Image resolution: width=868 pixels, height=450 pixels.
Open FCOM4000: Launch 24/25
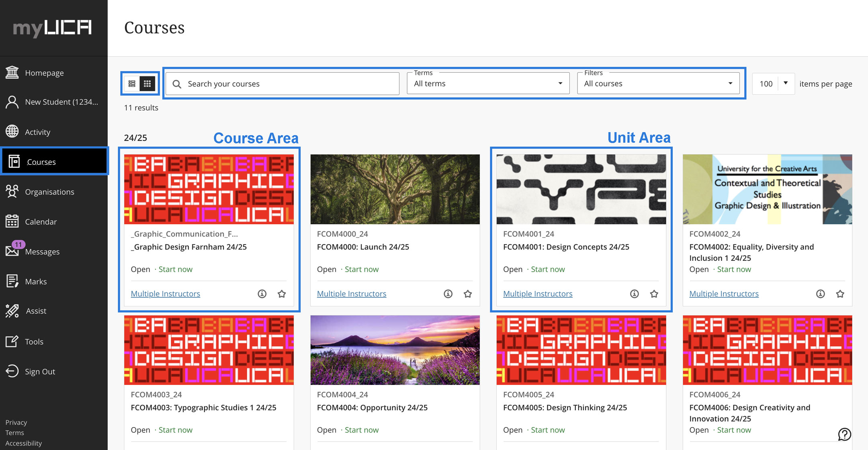[363, 247]
